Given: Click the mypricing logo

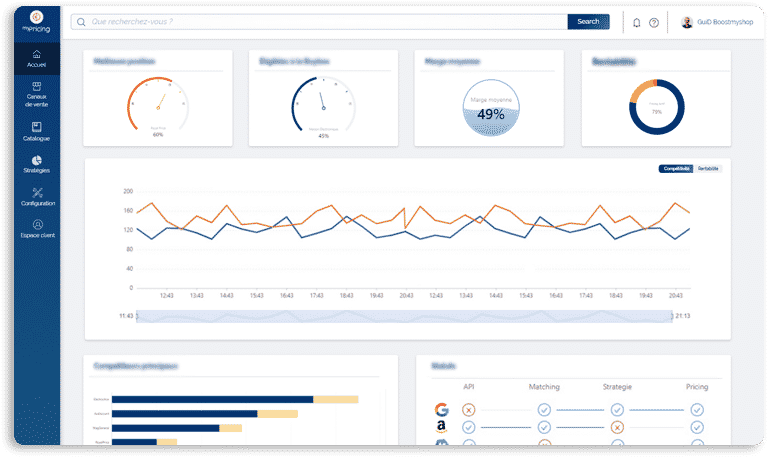Looking at the screenshot, I should pos(36,22).
